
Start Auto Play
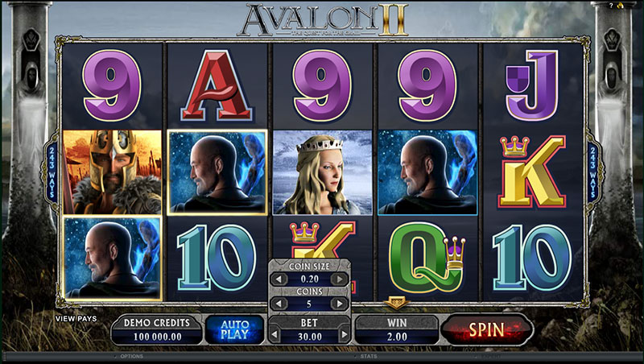234,329
